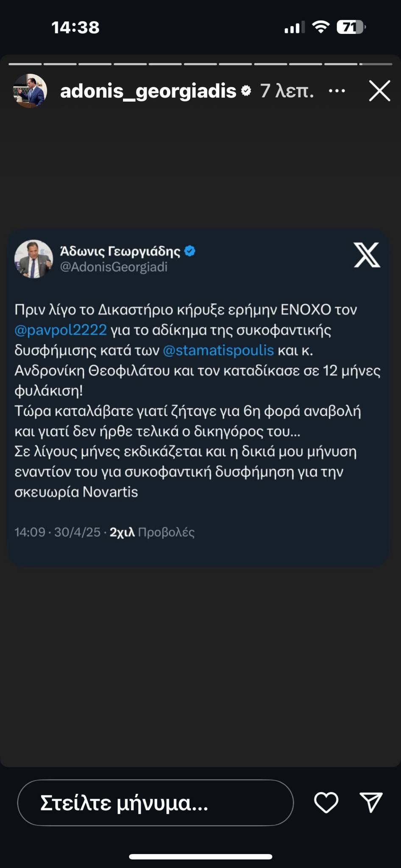The image size is (401, 868).
Task: Open the @stamatispoulis mention
Action: click(218, 350)
